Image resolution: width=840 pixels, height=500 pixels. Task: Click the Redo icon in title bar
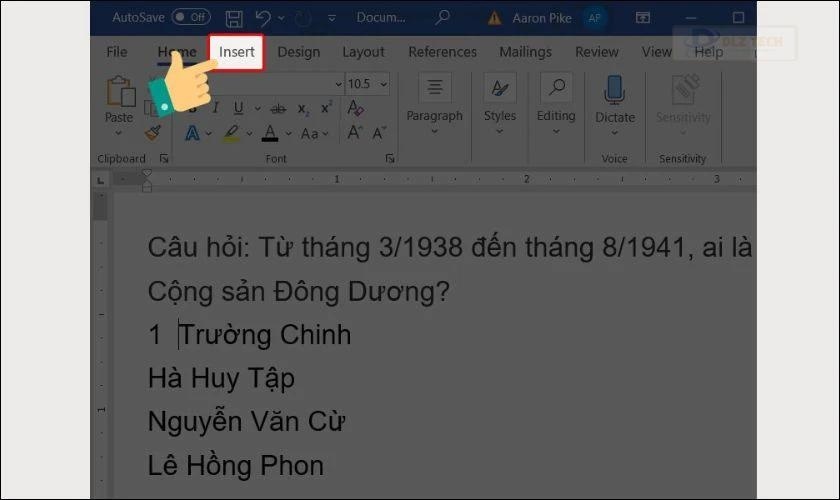point(303,18)
